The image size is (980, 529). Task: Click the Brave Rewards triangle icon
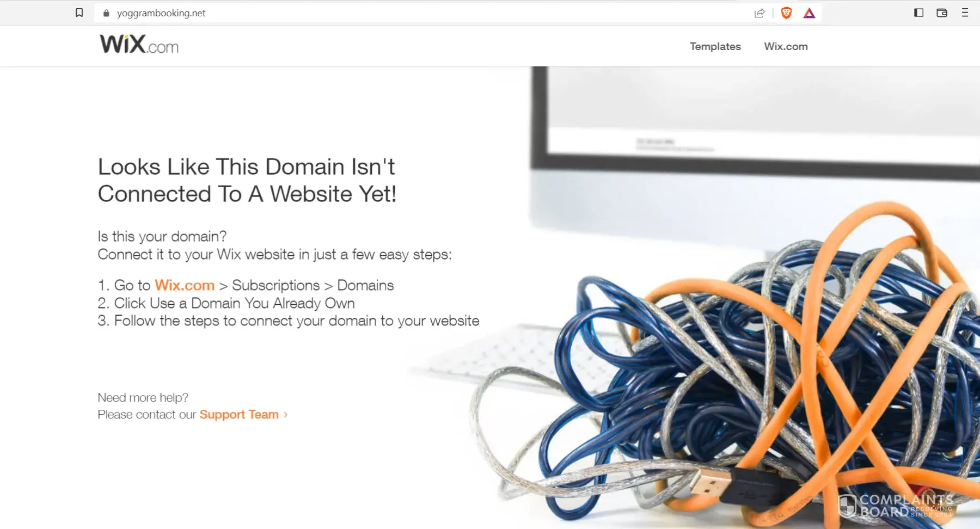click(809, 13)
